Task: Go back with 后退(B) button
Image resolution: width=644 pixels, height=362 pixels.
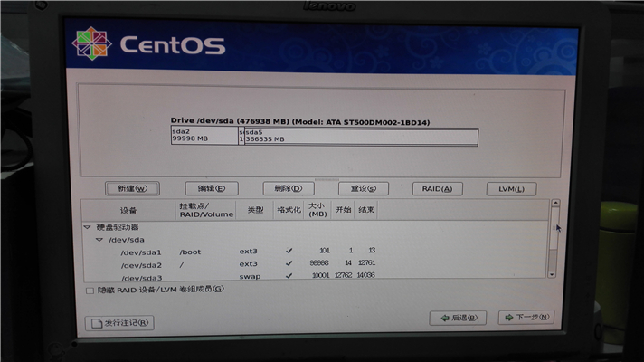Action: click(x=458, y=318)
